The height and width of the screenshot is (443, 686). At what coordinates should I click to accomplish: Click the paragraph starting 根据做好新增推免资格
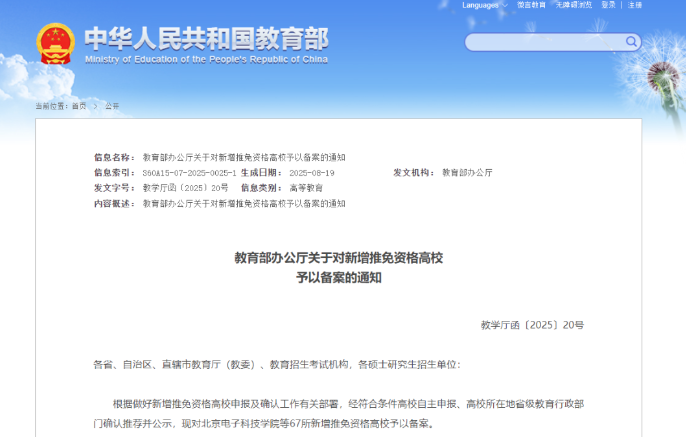[x=339, y=414]
